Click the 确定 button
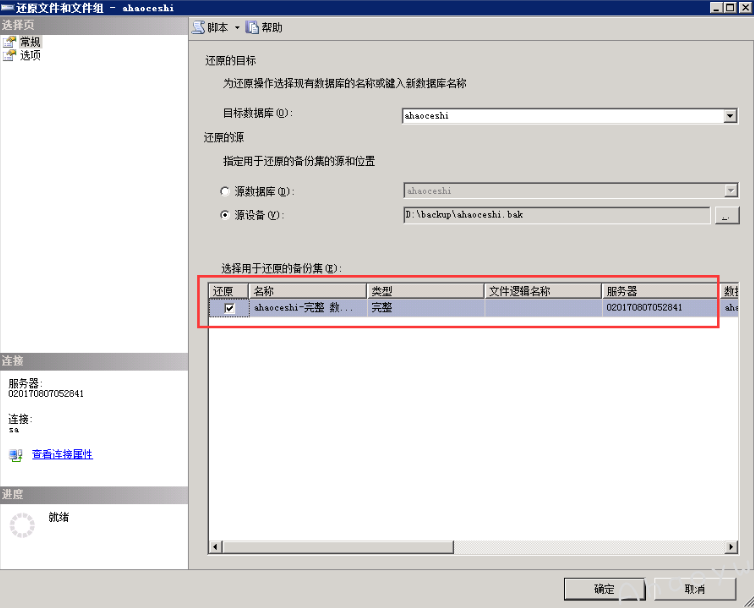Screen dimensions: 754x608 click(604, 589)
